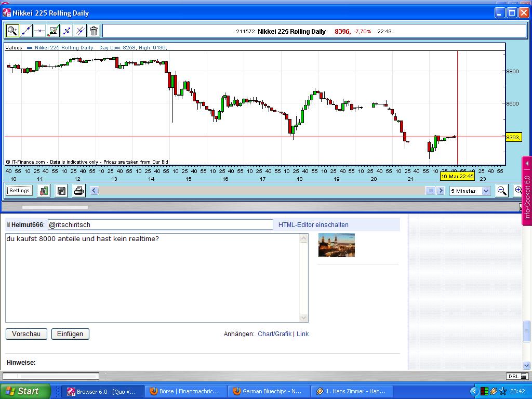Switch to Browser 6.0 taskbar item
This screenshot has width=532, height=399.
click(102, 392)
